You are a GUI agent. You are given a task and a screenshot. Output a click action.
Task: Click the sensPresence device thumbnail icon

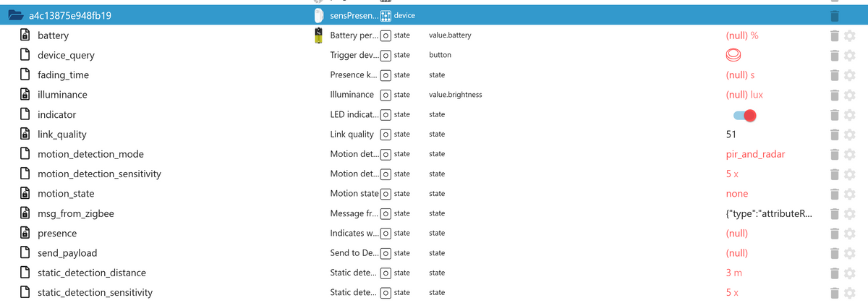(x=319, y=15)
